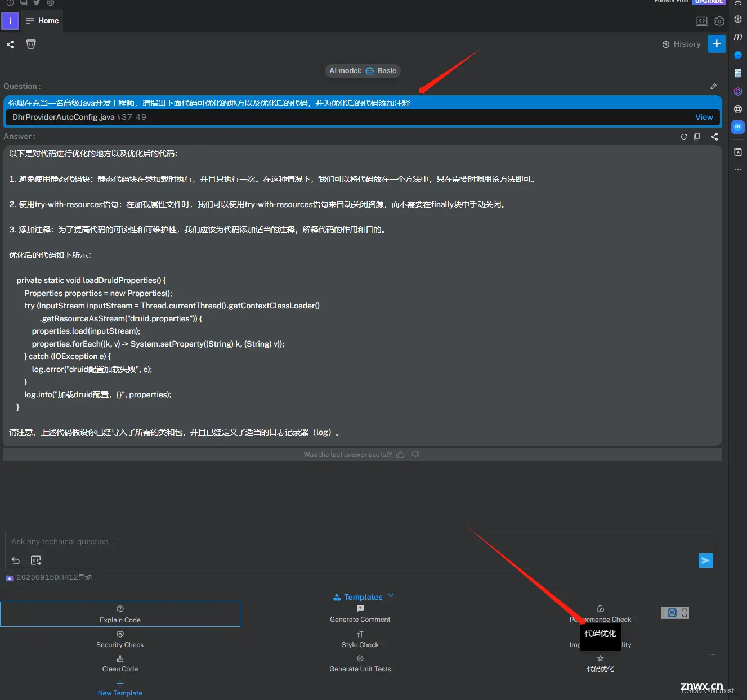Edit the question using the pencil icon
Image resolution: width=747 pixels, height=700 pixels.
point(713,86)
